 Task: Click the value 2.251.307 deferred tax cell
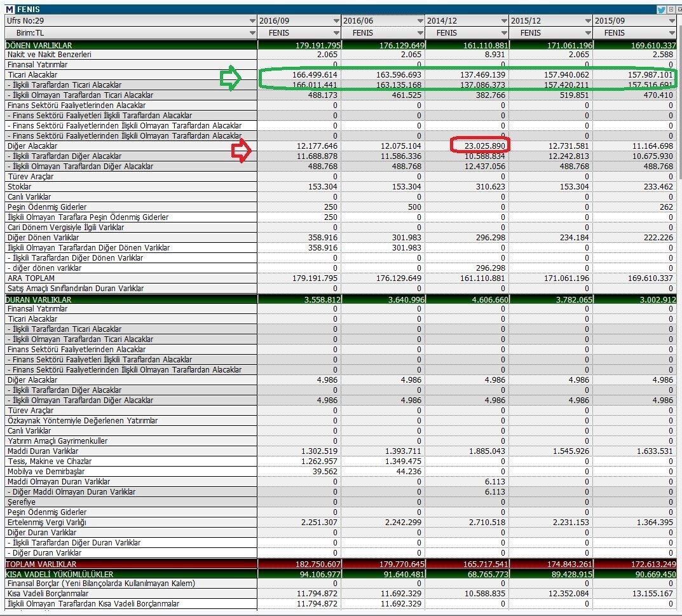(319, 523)
